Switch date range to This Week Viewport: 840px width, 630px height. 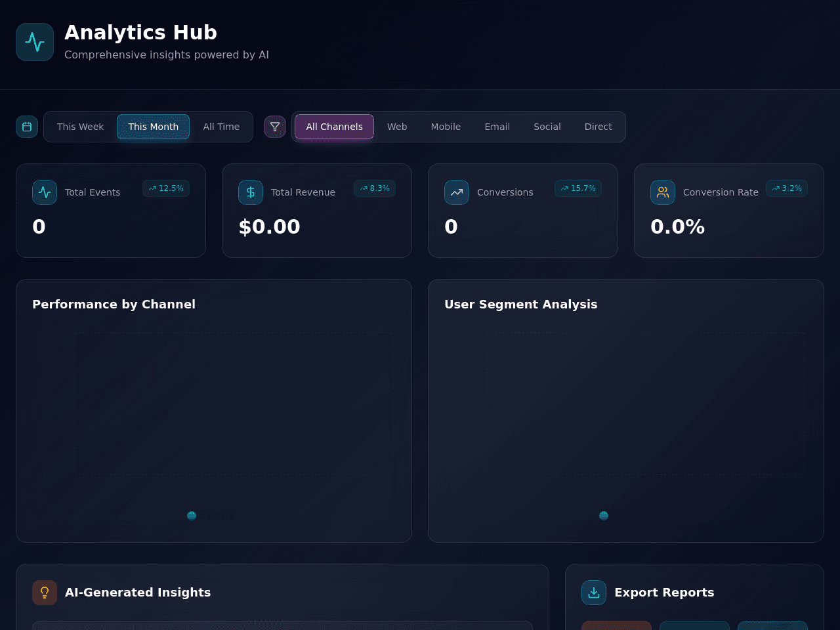click(x=80, y=127)
